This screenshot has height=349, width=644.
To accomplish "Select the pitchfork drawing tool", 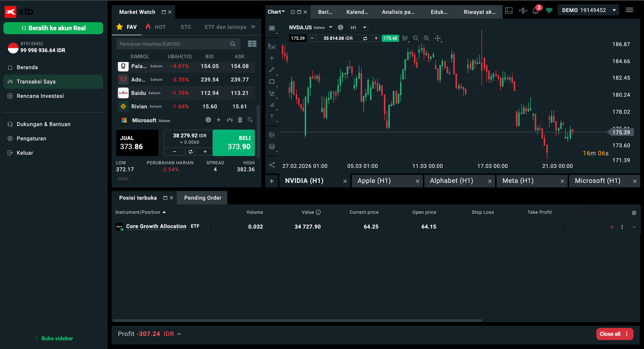I will [x=271, y=105].
